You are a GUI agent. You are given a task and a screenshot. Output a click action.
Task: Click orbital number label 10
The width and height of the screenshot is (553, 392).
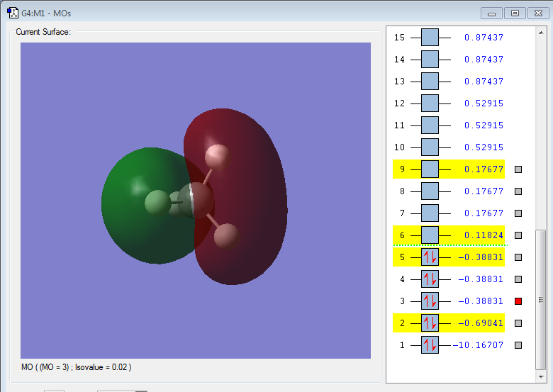click(399, 147)
